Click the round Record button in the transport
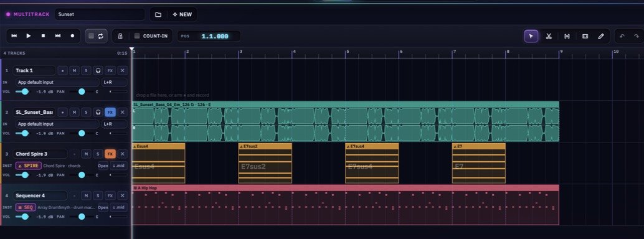This screenshot has width=644, height=239. [73, 36]
